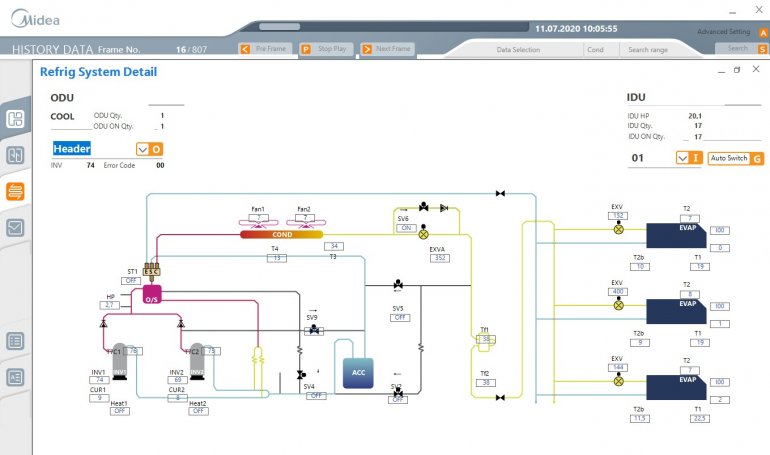Click the Pre Frame button

[x=265, y=49]
